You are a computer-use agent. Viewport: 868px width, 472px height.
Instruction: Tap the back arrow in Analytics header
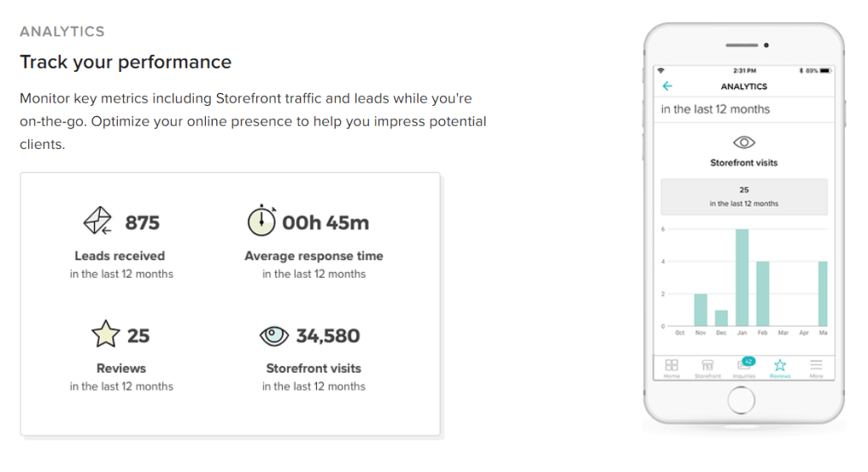[667, 86]
